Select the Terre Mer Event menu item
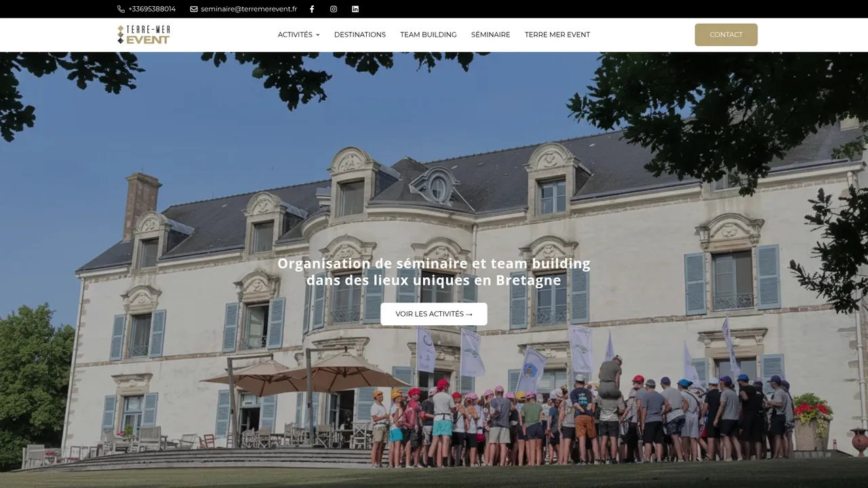 [x=557, y=35]
